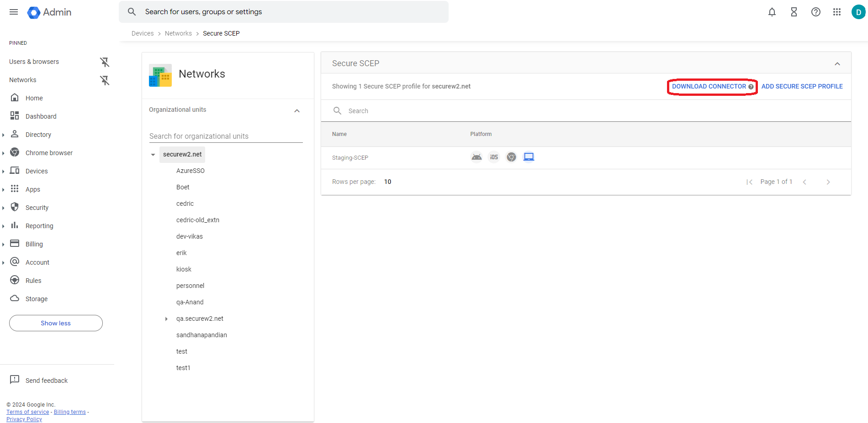The height and width of the screenshot is (423, 868).
Task: Unpin Users & browsers from sidebar
Action: click(x=105, y=62)
